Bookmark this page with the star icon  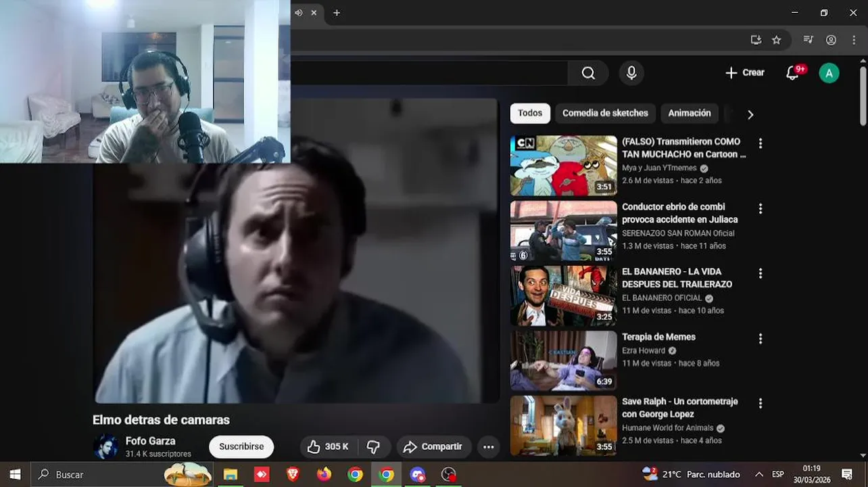777,40
